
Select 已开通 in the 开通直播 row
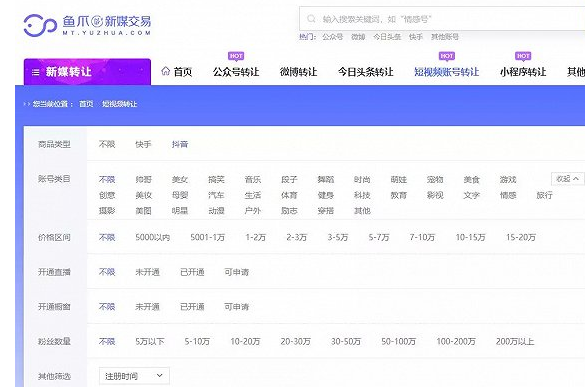192,272
